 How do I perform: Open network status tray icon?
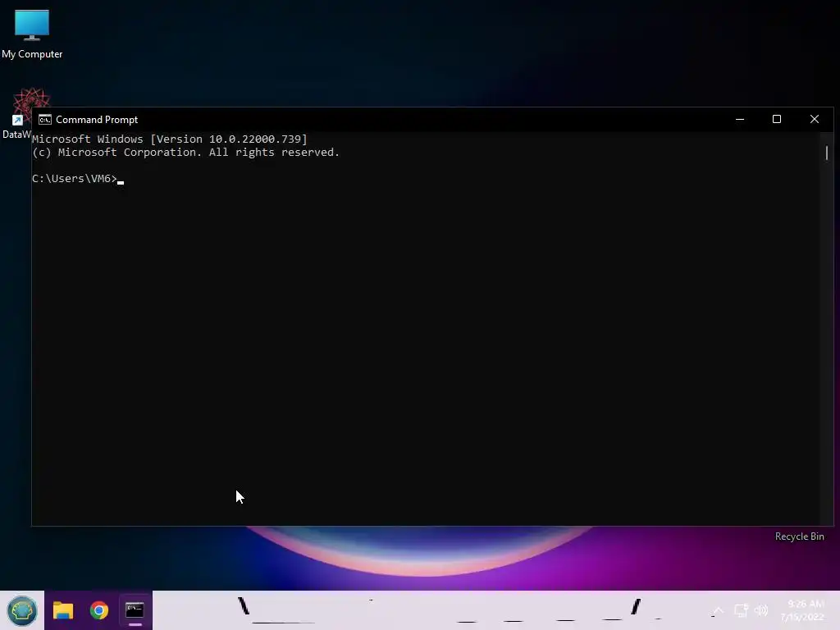(x=741, y=610)
